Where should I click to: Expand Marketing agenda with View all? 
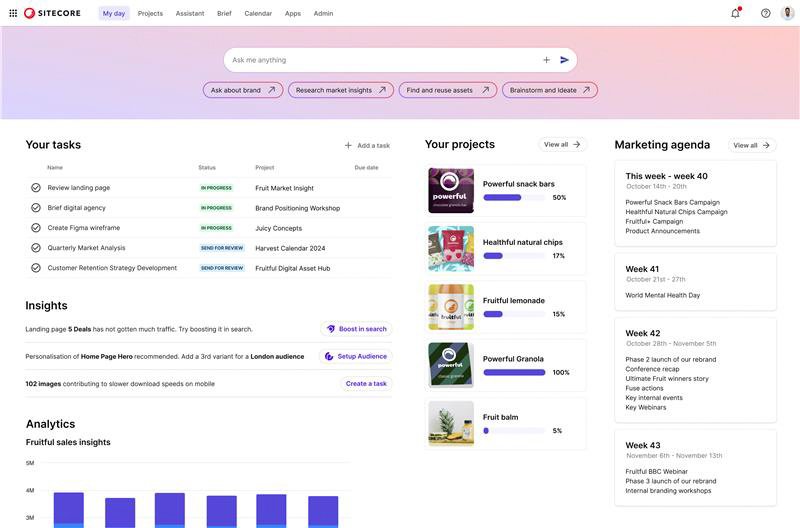pyautogui.click(x=751, y=145)
